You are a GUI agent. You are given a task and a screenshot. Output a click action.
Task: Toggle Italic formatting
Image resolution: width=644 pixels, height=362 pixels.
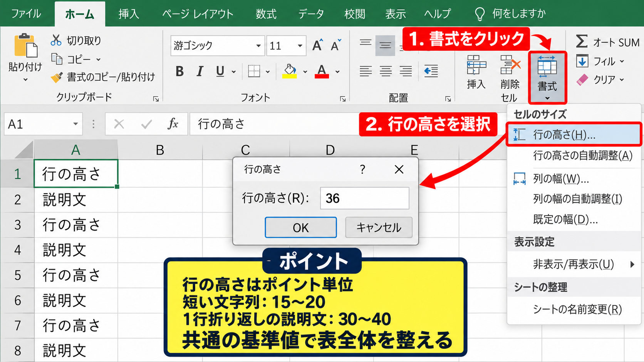(x=200, y=71)
